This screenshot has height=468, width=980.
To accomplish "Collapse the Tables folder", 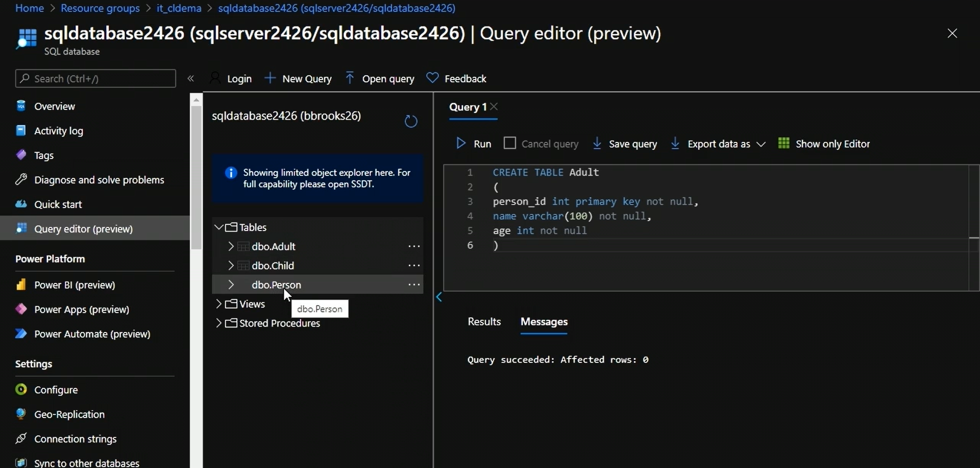I will point(218,227).
